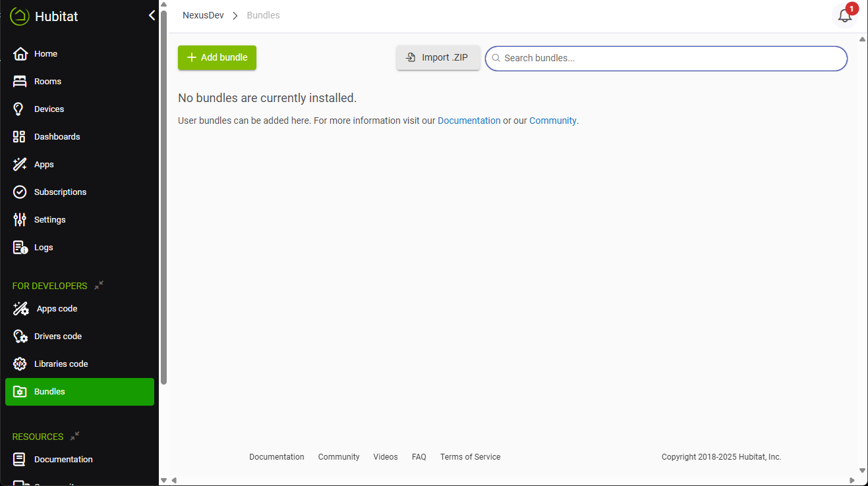Click the Apps magic wand icon
This screenshot has height=486, width=868.
tap(20, 165)
